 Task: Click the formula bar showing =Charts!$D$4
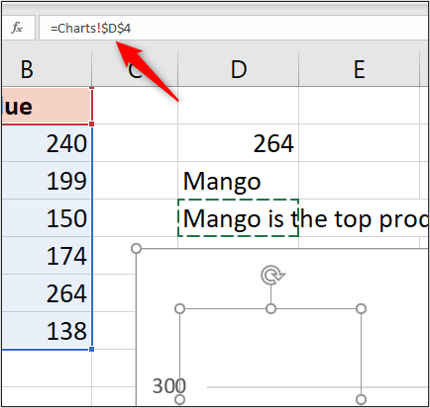(233, 28)
